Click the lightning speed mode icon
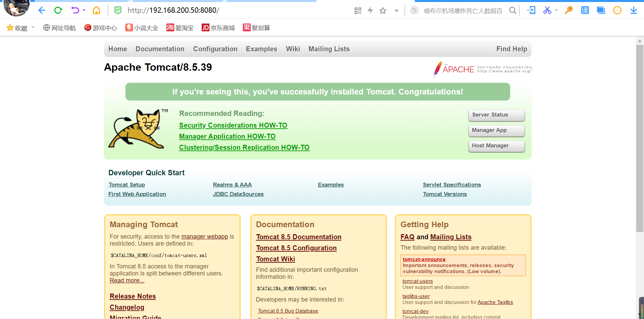 coord(370,10)
